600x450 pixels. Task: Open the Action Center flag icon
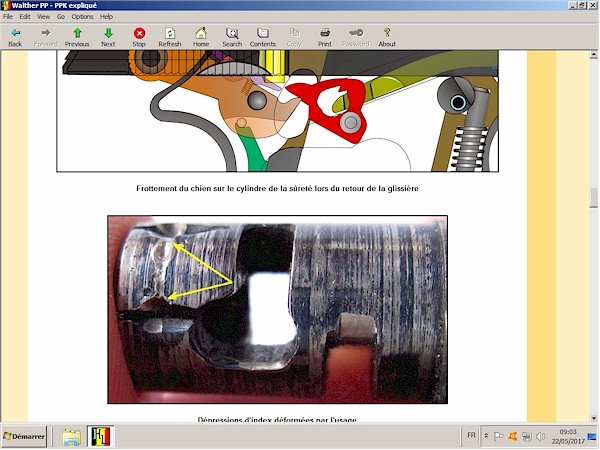tap(498, 436)
